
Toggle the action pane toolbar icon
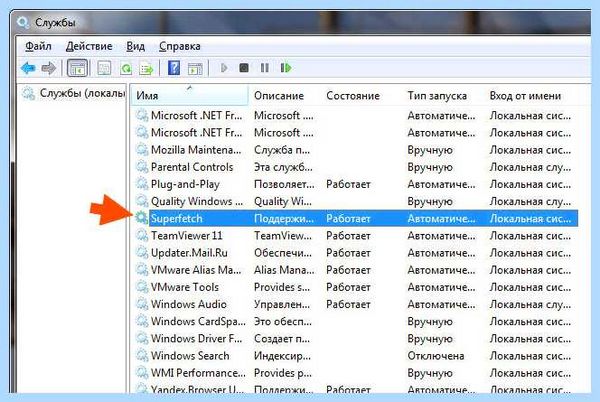[195, 68]
